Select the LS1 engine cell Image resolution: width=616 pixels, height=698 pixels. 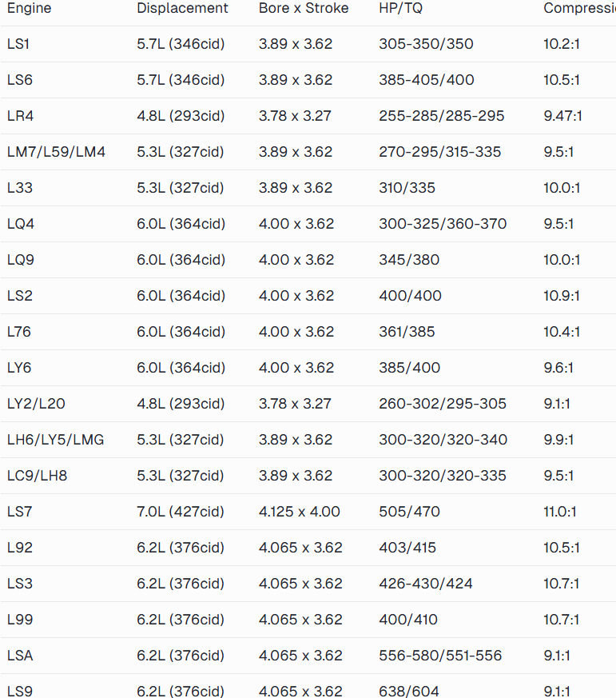point(18,44)
